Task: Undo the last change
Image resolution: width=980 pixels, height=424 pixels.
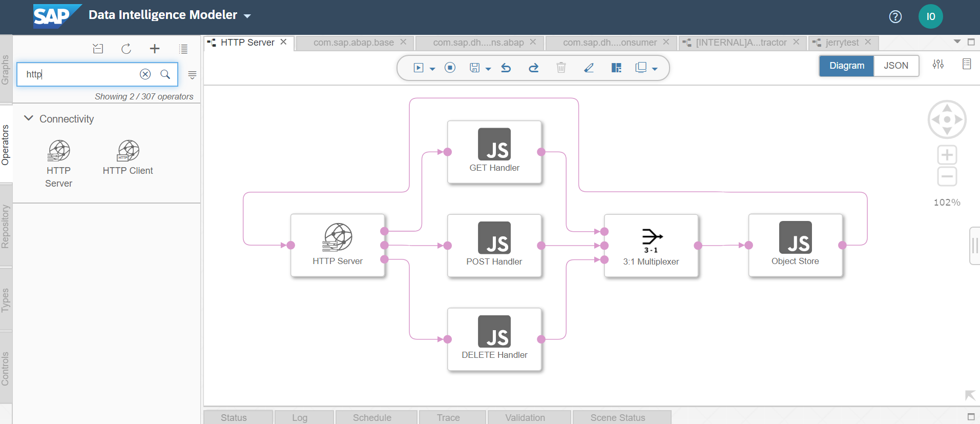Action: [506, 68]
